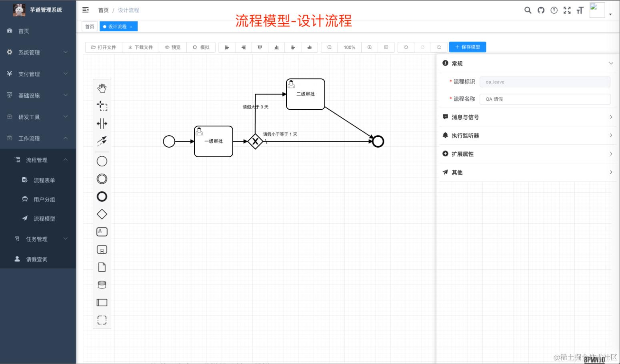Create an expanded subprocess from palette

click(102, 250)
